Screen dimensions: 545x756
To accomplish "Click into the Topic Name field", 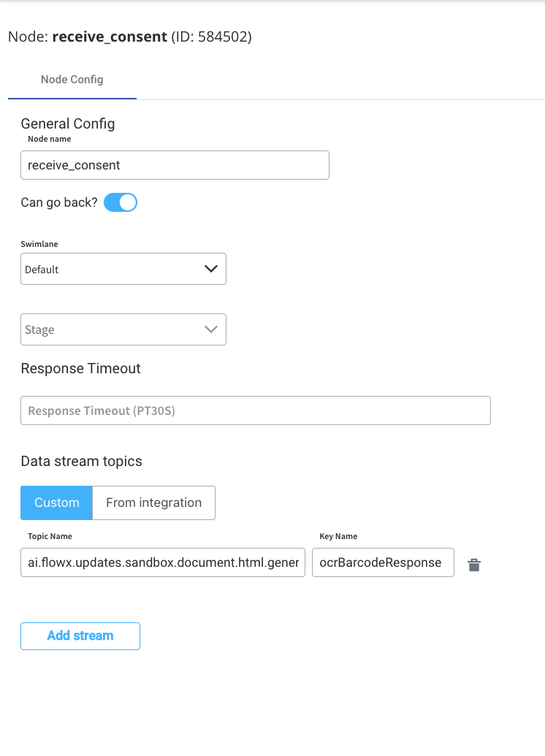I will 163,562.
